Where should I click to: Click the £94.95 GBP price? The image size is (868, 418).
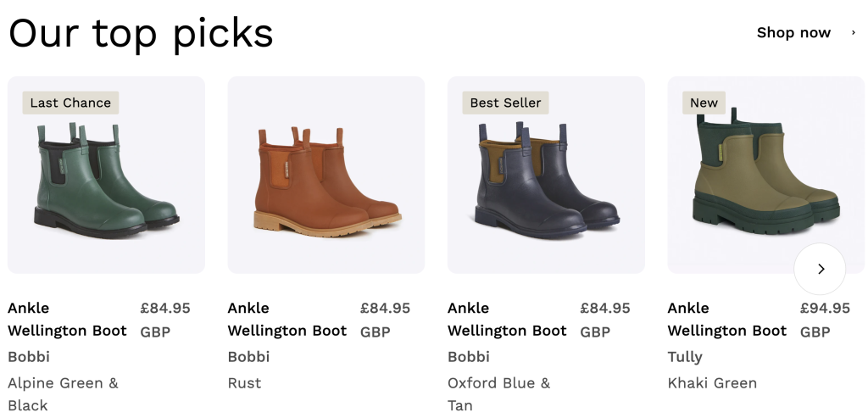825,320
